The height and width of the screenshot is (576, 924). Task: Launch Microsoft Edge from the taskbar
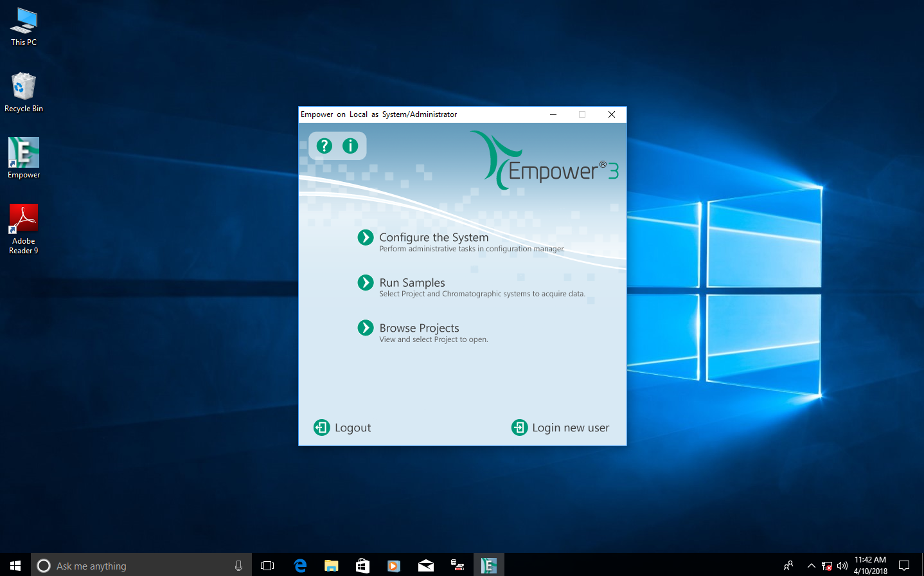300,566
